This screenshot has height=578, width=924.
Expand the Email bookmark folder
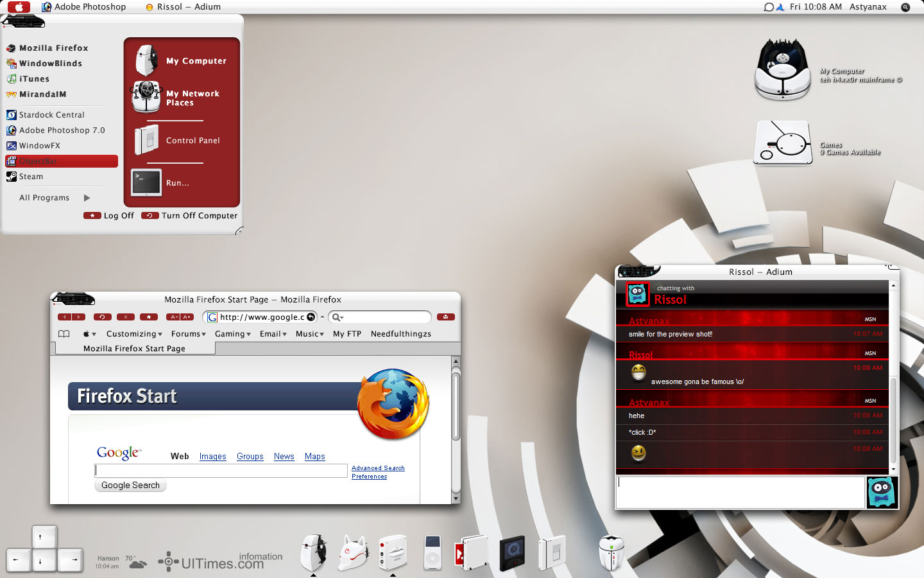(x=273, y=334)
